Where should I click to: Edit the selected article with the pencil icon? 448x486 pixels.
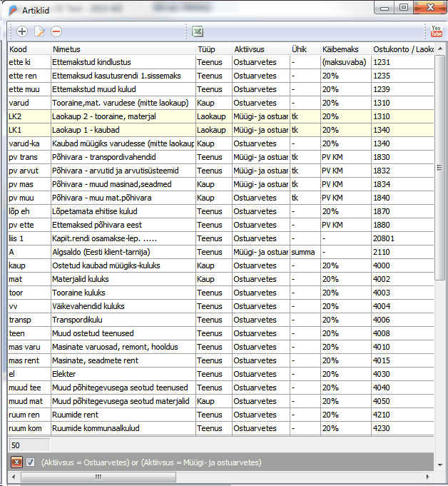(x=39, y=31)
